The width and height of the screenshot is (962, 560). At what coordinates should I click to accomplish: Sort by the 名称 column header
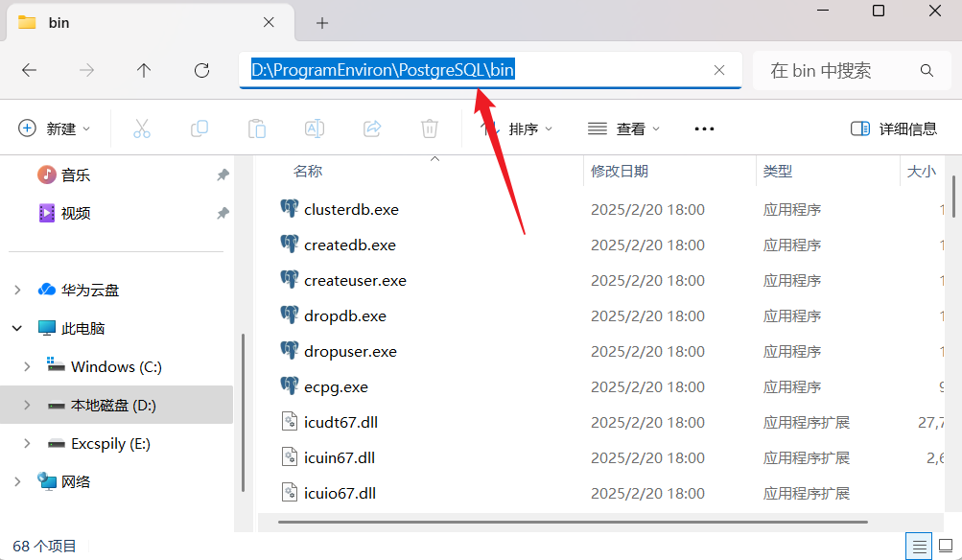click(x=307, y=171)
